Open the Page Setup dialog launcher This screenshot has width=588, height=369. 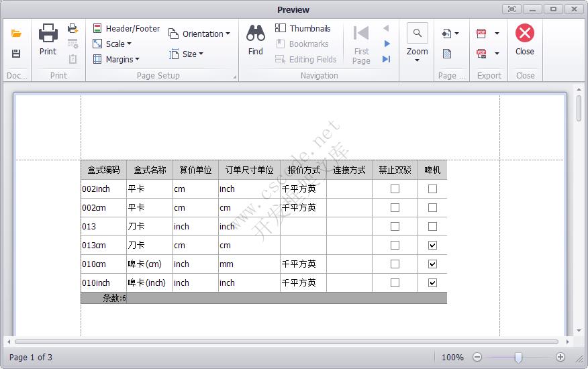(235, 77)
